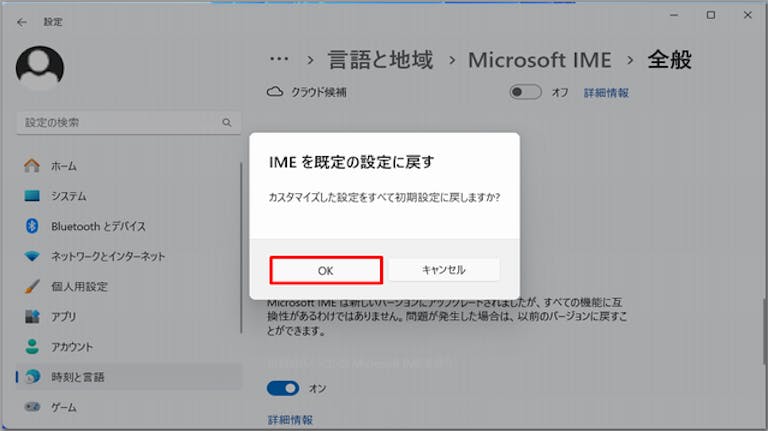This screenshot has width=768, height=431.
Task: Navigate to Microsoft IME breadcrumb
Action: [539, 60]
